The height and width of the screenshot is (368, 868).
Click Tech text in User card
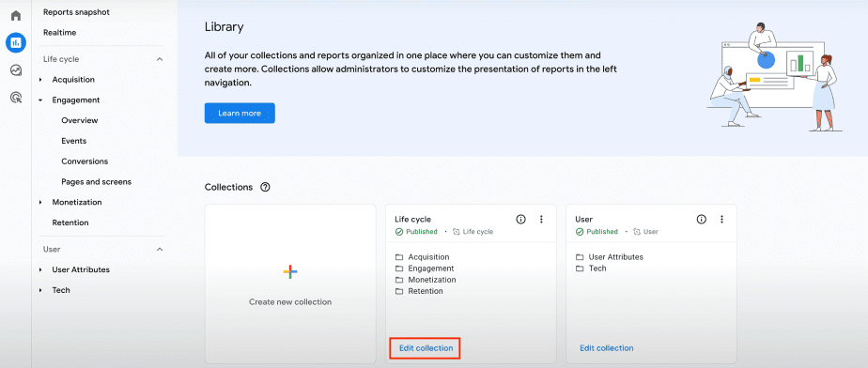coord(597,268)
